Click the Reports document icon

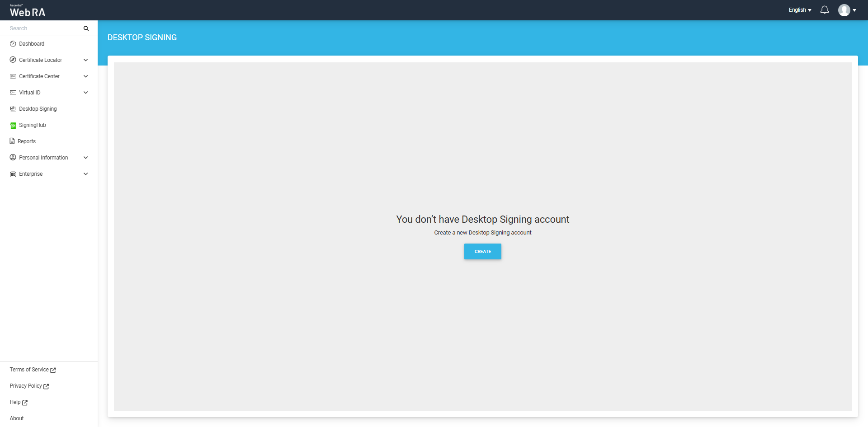point(12,141)
